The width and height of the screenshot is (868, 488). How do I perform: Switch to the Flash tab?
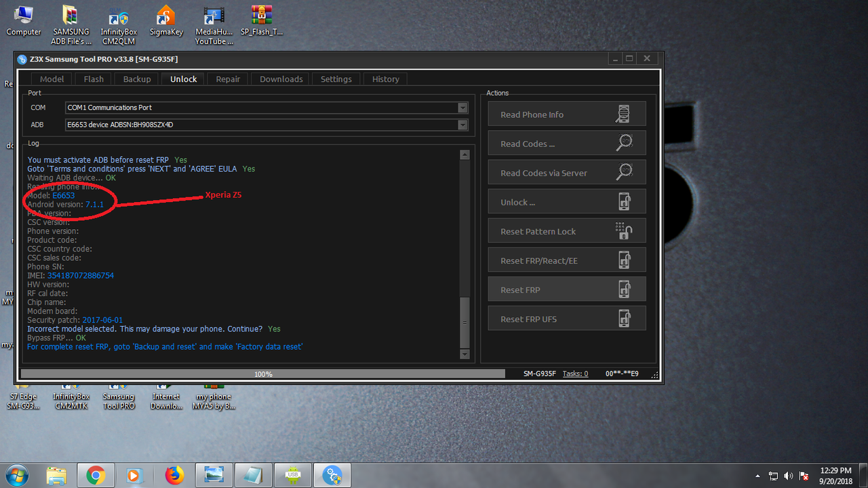coord(94,79)
